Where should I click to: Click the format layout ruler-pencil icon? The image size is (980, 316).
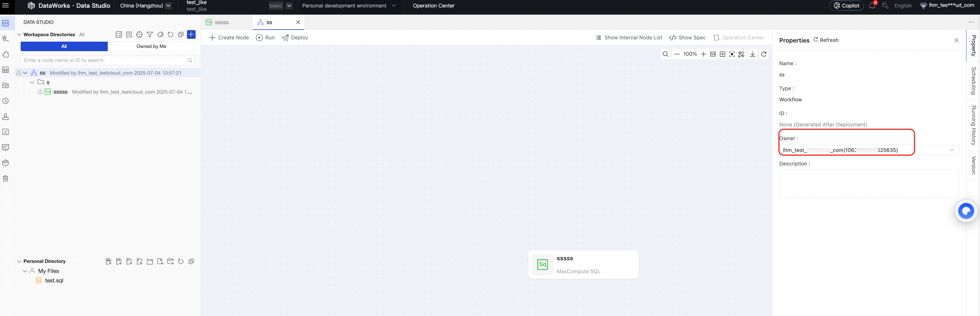(742, 54)
